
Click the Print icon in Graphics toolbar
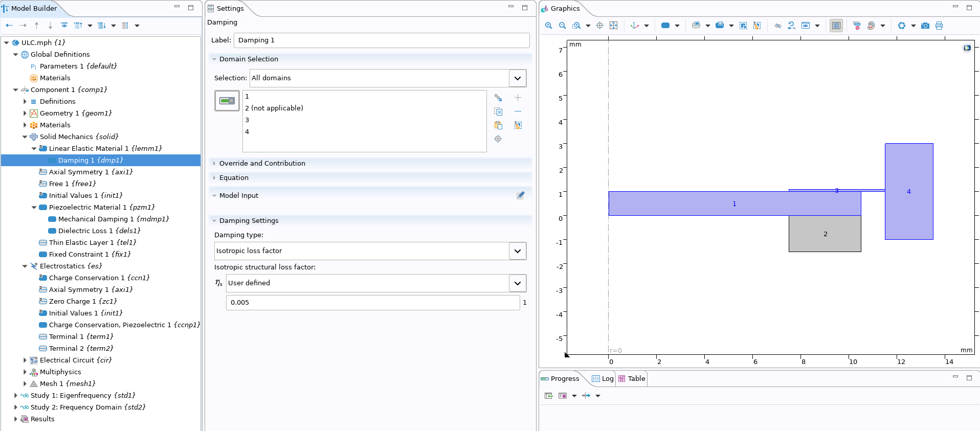coord(939,26)
